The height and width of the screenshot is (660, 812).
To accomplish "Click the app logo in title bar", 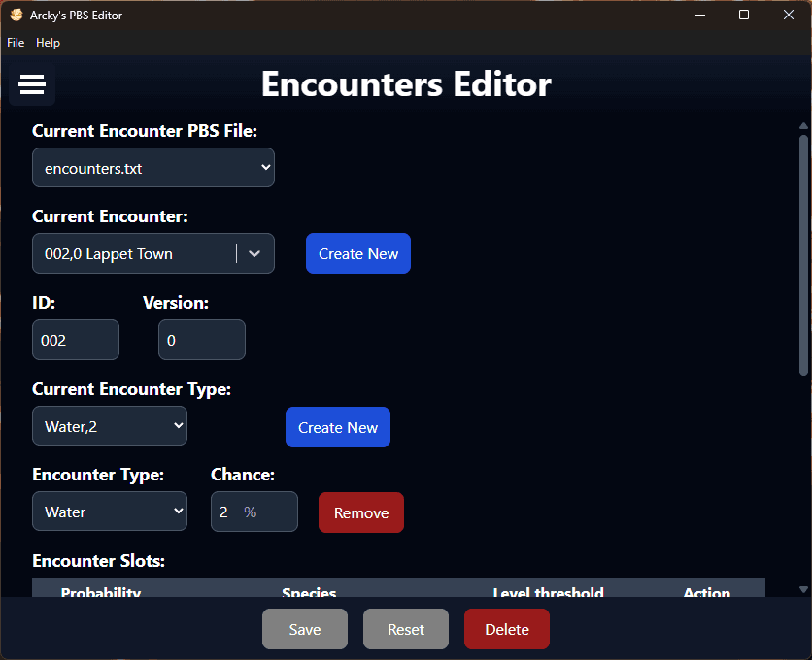I will click(17, 16).
